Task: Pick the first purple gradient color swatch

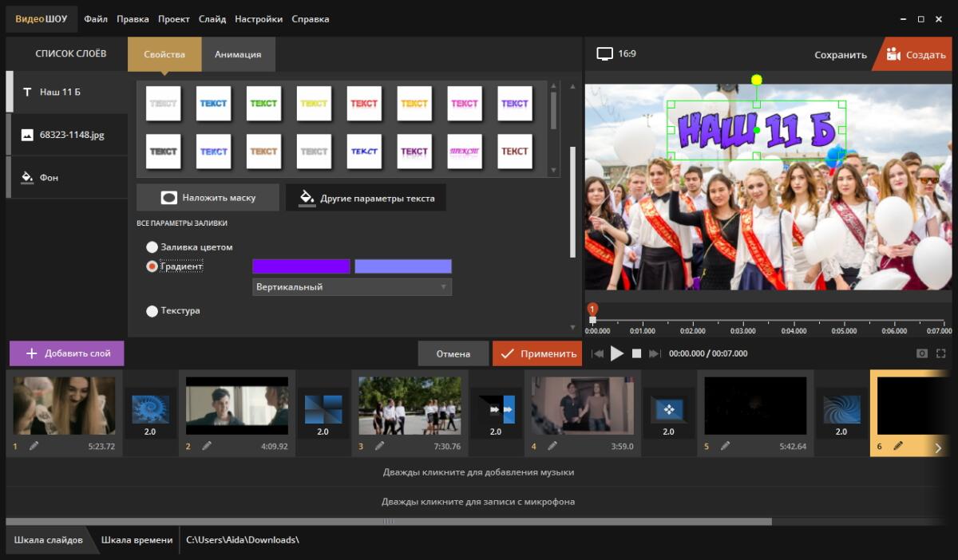Action: click(x=301, y=266)
